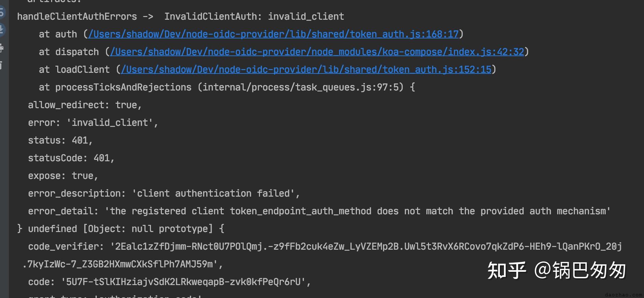Toggle scroll to end of console
644x298 pixels.
pos(2,30)
